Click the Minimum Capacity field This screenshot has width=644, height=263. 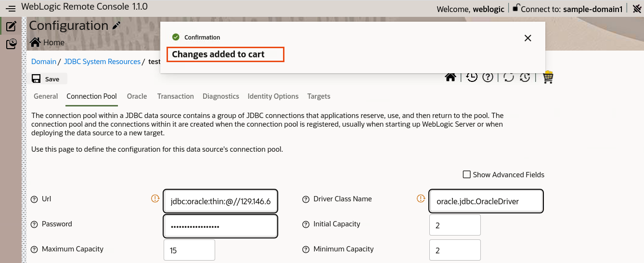(x=455, y=250)
